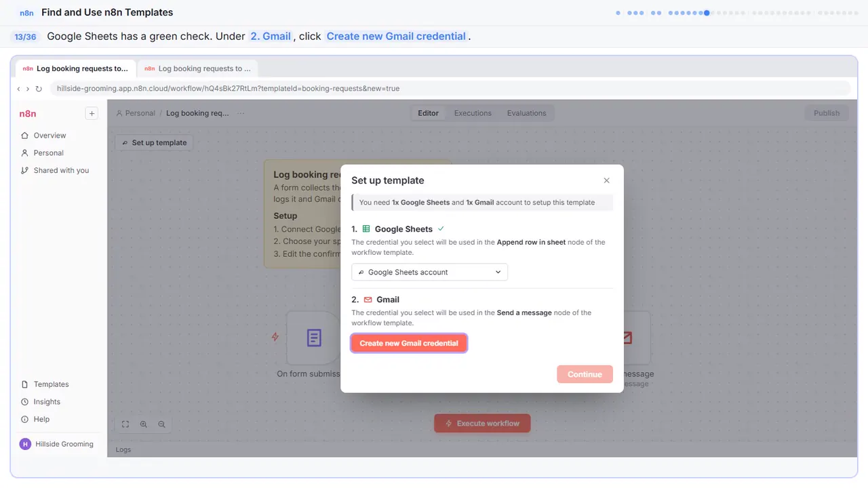Click the Execute workflow button
868x488 pixels.
482,424
